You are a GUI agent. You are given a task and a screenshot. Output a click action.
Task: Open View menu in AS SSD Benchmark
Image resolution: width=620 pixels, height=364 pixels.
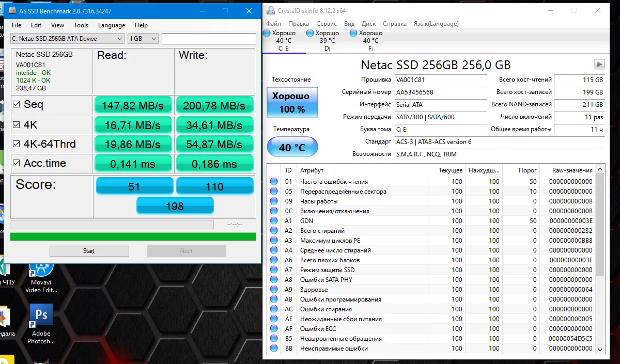tap(58, 25)
